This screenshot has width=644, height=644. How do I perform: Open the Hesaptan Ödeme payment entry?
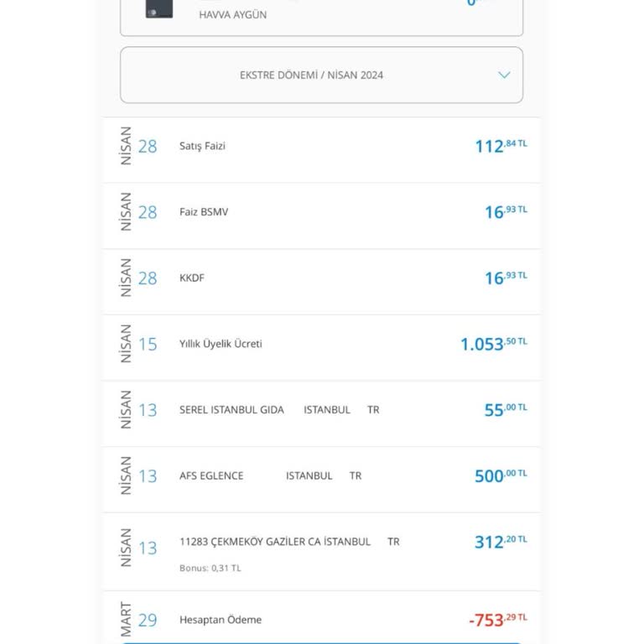click(221, 620)
